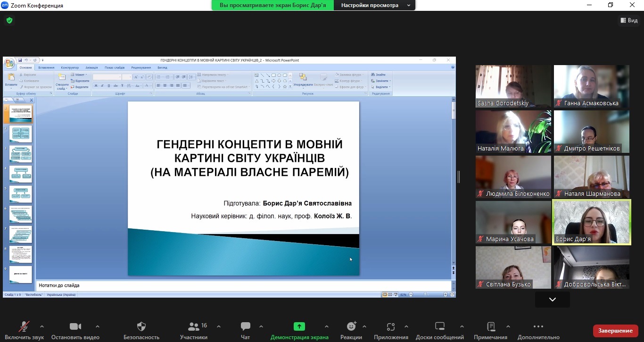This screenshot has height=342, width=644.
Task: Open the Показ слайдів ribbon tab
Action: (115, 67)
